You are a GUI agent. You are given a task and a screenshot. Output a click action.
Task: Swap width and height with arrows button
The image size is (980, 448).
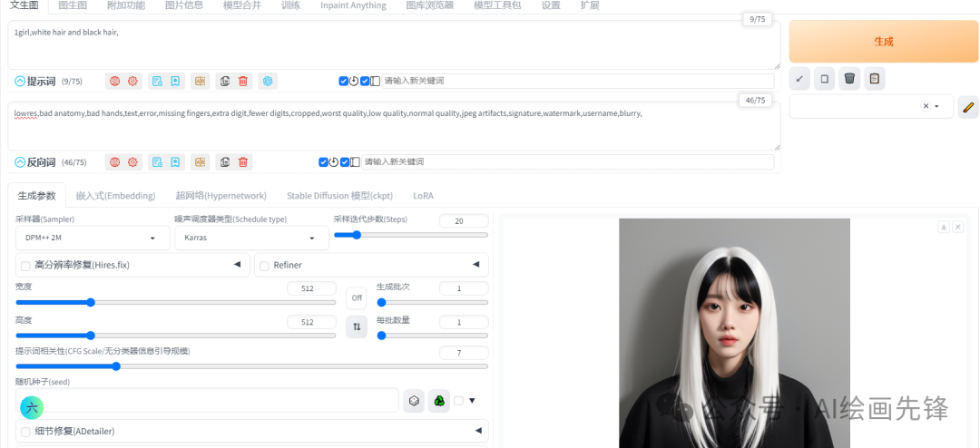click(357, 326)
